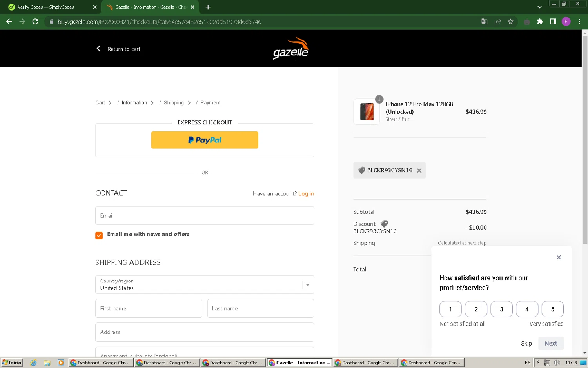The width and height of the screenshot is (588, 368).
Task: Open the profile avatar F
Action: pos(566,22)
